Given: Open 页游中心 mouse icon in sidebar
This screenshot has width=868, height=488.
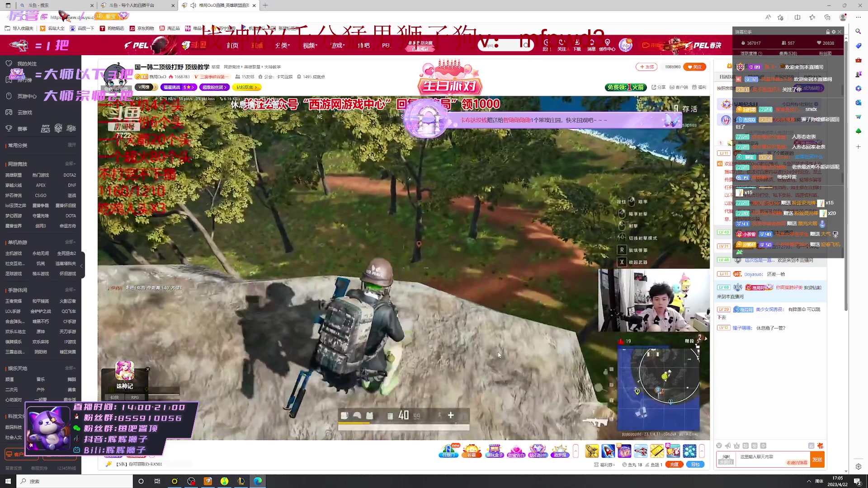Looking at the screenshot, I should [9, 96].
